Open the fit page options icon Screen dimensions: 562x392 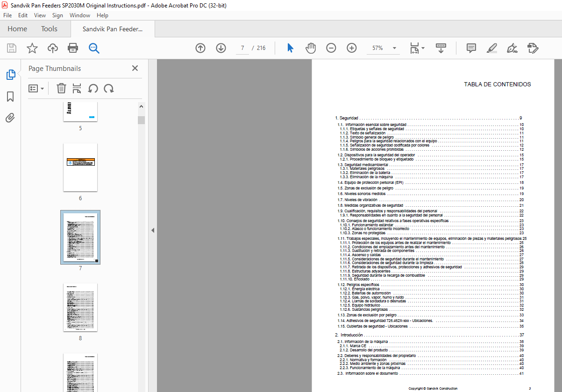(x=414, y=48)
